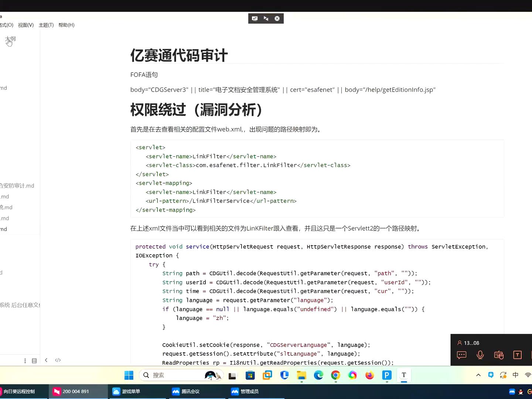Switch to 游戏菜单 taskbar window
532x399 pixels.
click(137, 392)
